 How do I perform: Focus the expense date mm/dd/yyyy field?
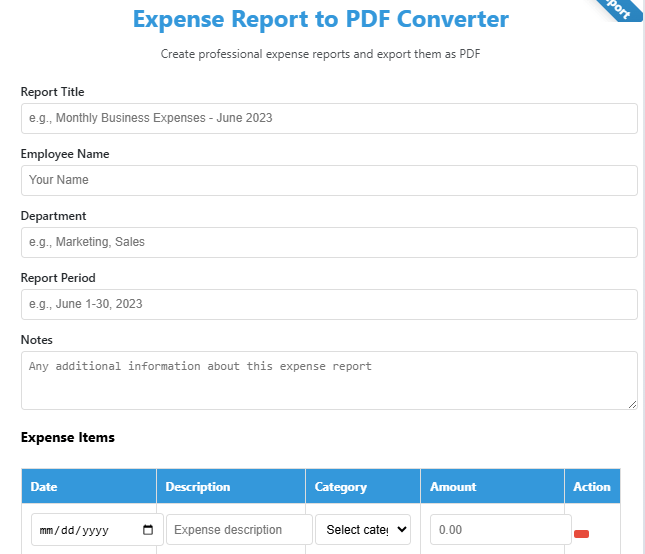click(97, 530)
